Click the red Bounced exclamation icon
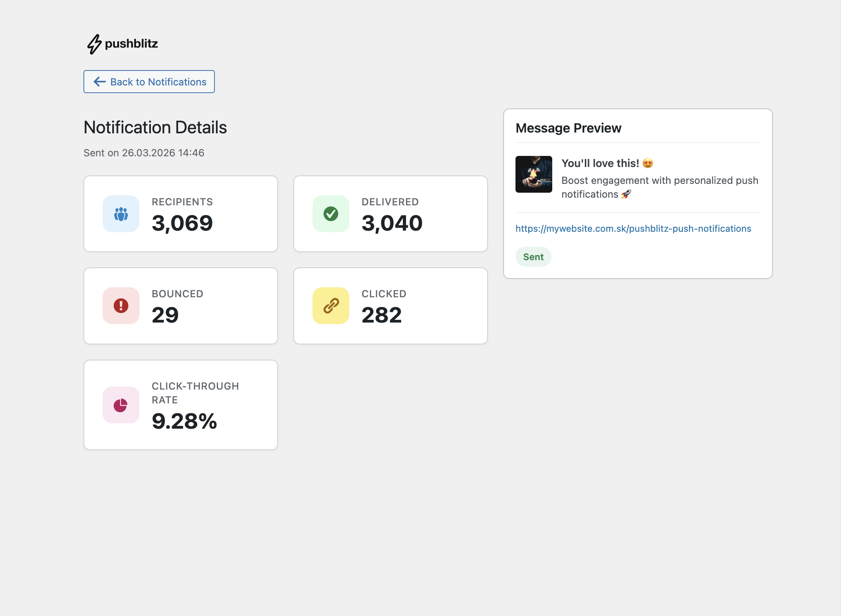The height and width of the screenshot is (616, 841). click(x=121, y=306)
